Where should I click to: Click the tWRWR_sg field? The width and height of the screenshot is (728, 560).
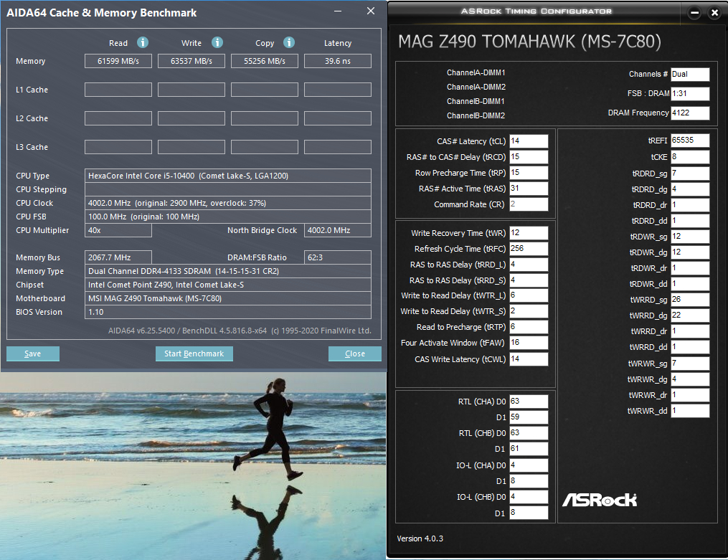690,364
